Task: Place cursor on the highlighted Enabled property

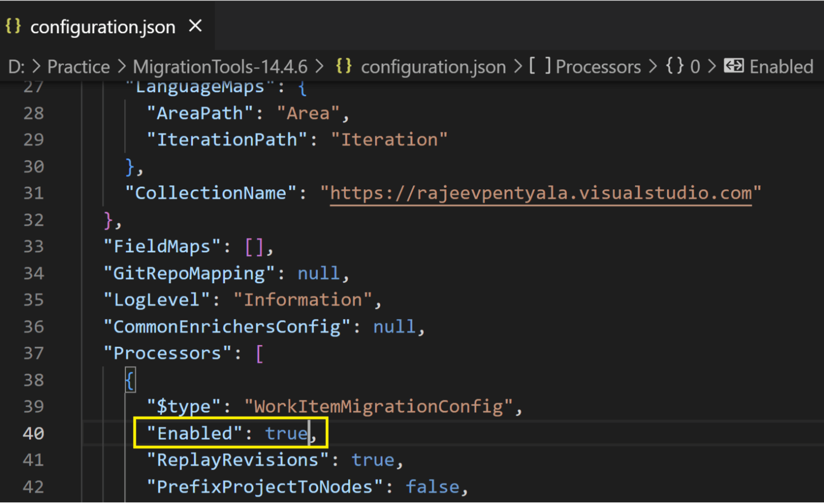Action: 195,433
